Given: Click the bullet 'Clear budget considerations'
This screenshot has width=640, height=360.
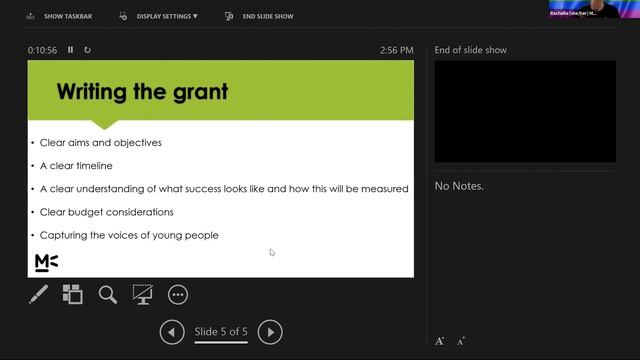Looking at the screenshot, I should tap(107, 212).
